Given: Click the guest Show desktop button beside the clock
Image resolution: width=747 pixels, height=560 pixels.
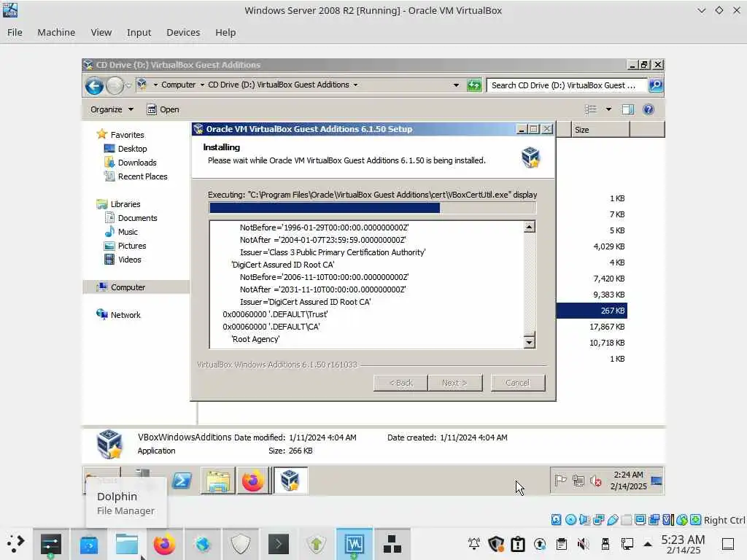Looking at the screenshot, I should (x=657, y=481).
